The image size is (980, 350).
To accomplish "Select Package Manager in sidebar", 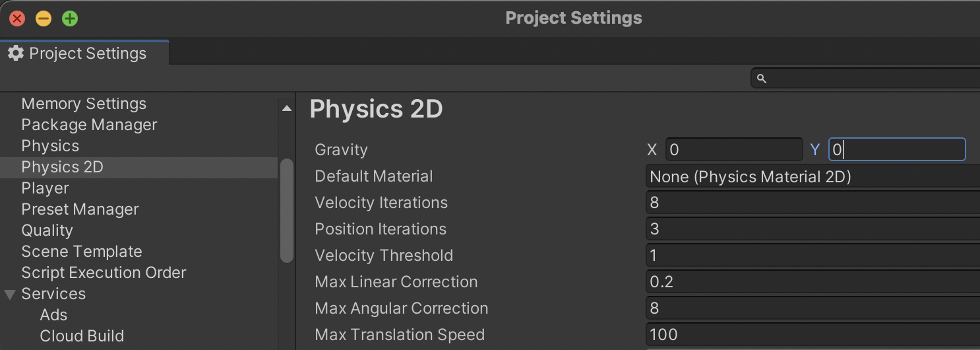I will click(89, 125).
